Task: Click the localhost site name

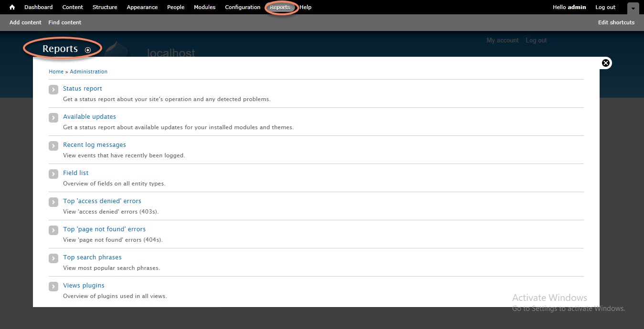Action: point(171,52)
